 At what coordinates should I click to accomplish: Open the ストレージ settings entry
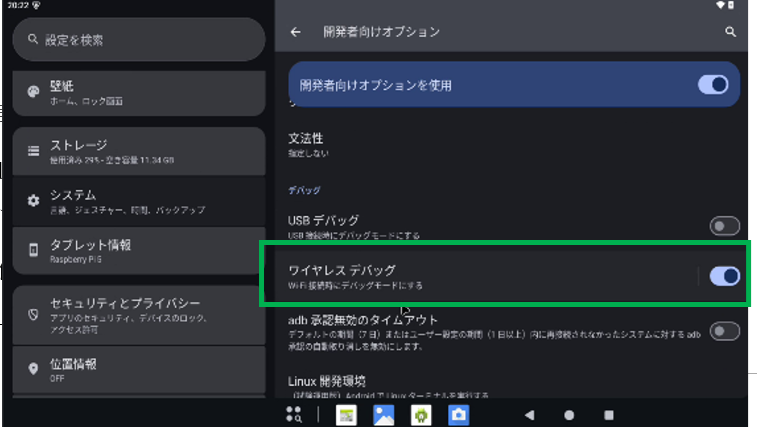[138, 151]
